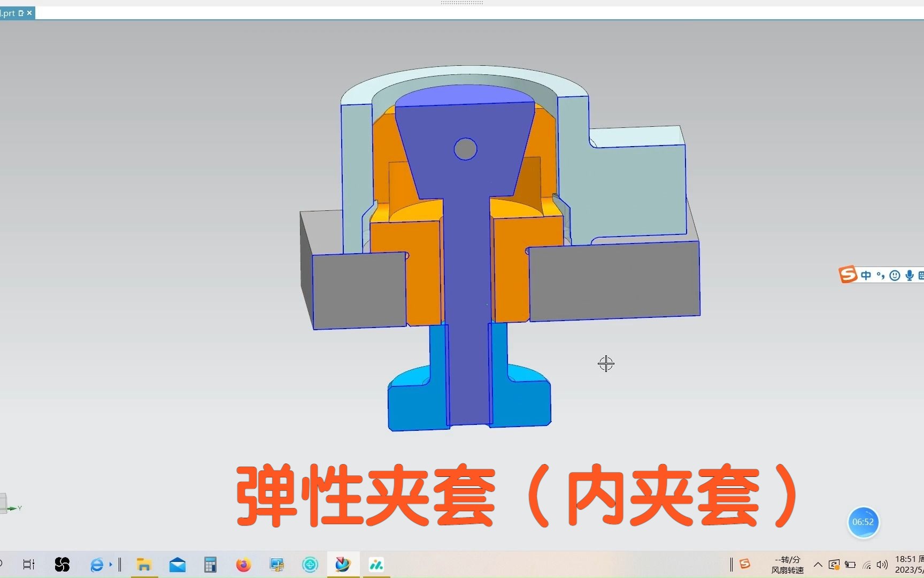Activate Sogou voice input microphone

(909, 276)
